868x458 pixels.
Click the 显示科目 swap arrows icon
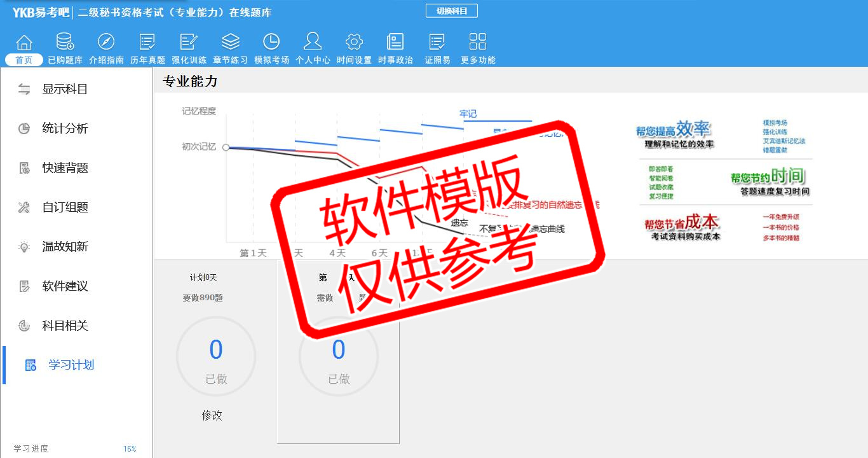point(24,89)
